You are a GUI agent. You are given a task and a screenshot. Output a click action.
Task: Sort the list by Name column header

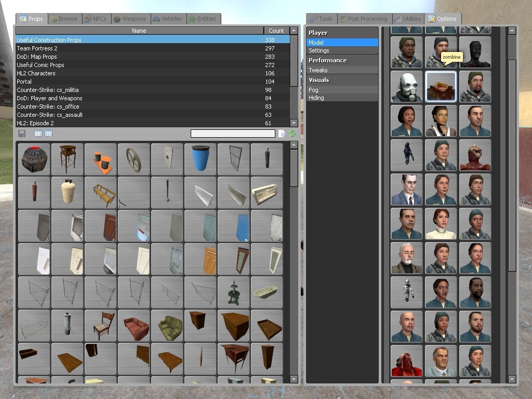click(139, 31)
